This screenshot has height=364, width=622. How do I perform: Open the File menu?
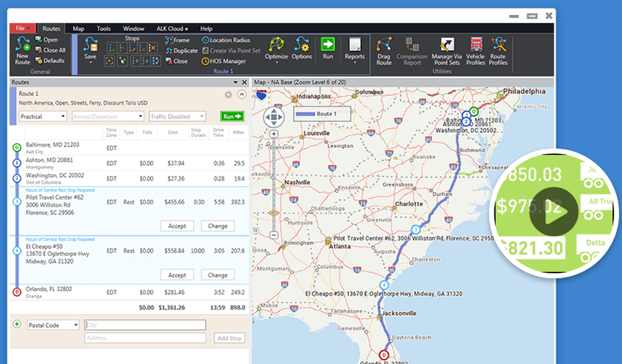tap(22, 28)
